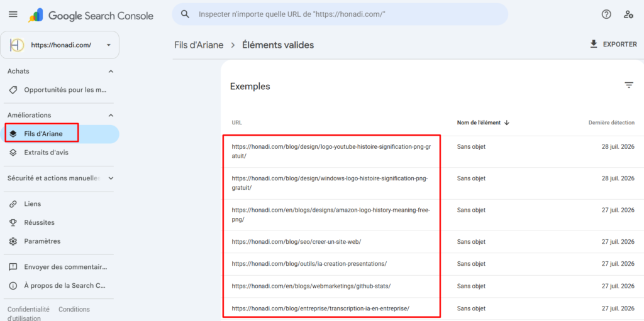Click the Google Search Console logo
The height and width of the screenshot is (321, 644).
pyautogui.click(x=91, y=16)
